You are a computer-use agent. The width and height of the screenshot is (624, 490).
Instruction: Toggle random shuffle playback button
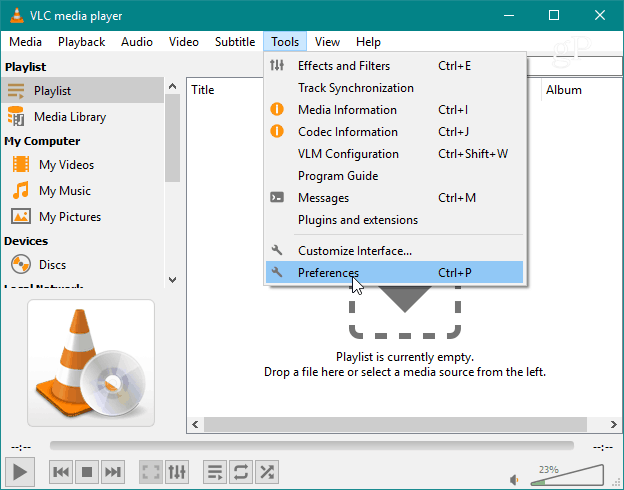click(x=267, y=472)
